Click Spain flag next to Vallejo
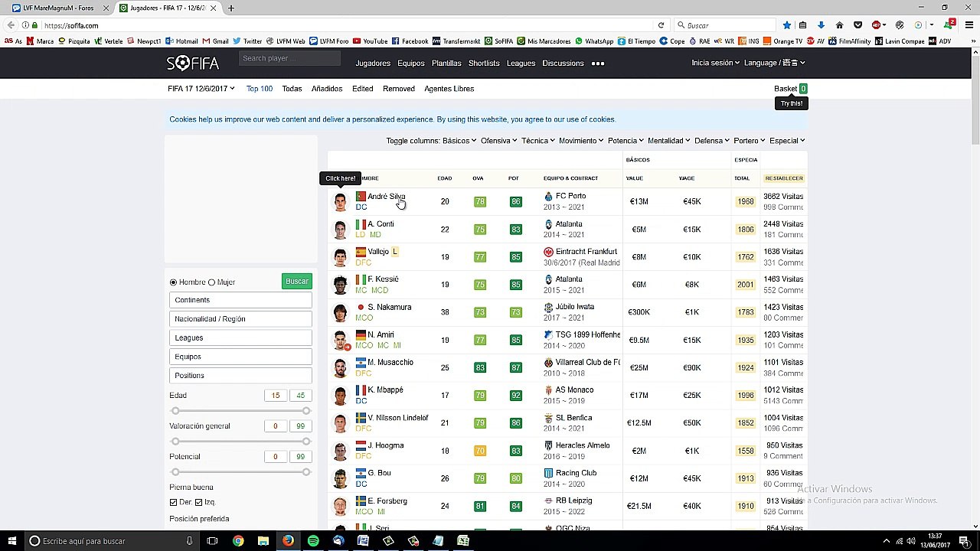This screenshot has height=551, width=980. 361,252
